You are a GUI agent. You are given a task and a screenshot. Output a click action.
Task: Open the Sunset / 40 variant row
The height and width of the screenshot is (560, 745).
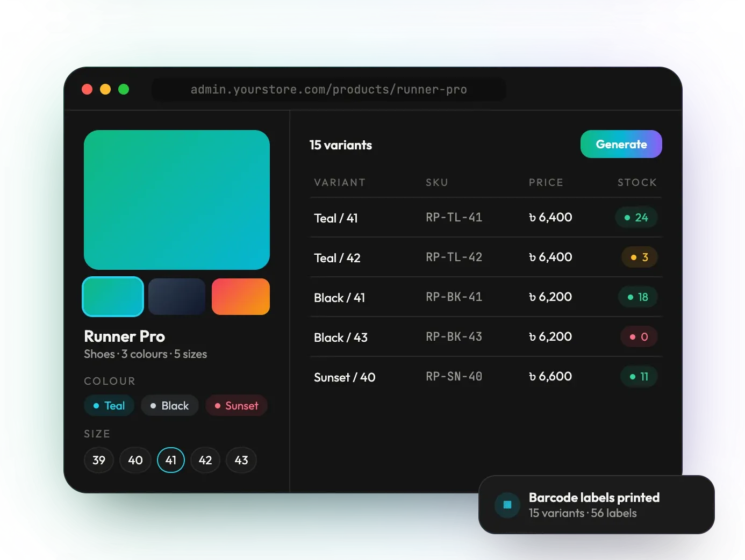(x=486, y=377)
